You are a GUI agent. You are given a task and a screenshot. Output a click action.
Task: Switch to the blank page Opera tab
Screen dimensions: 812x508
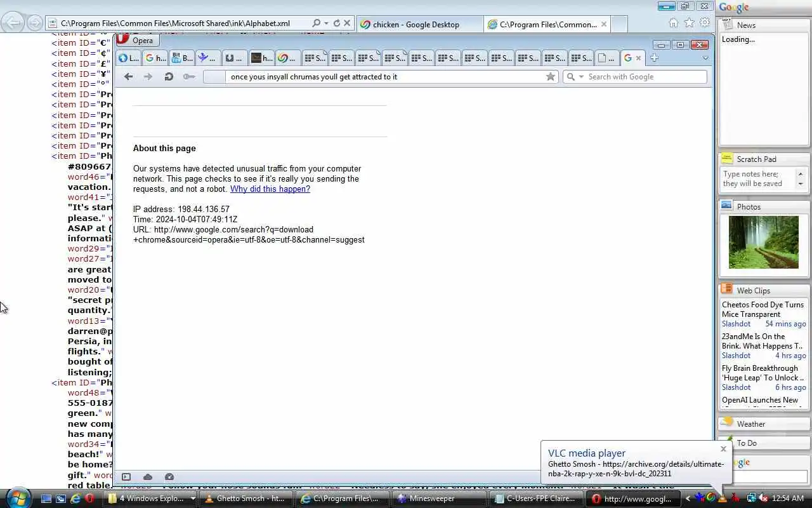pos(607,58)
